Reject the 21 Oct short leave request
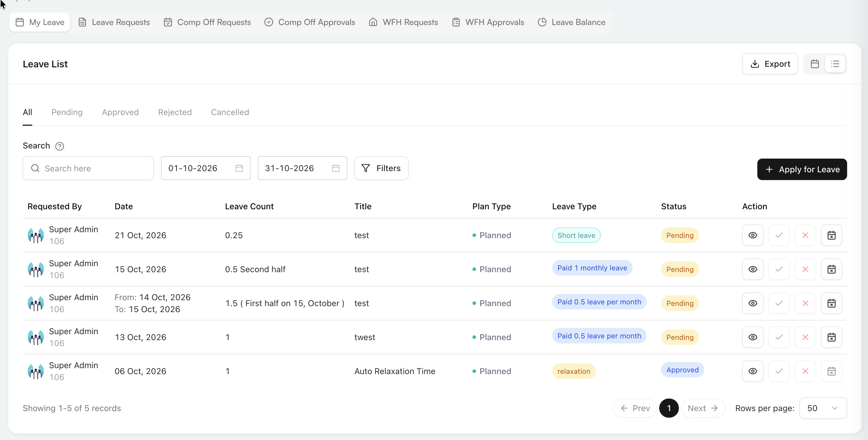This screenshot has height=440, width=868. point(805,235)
